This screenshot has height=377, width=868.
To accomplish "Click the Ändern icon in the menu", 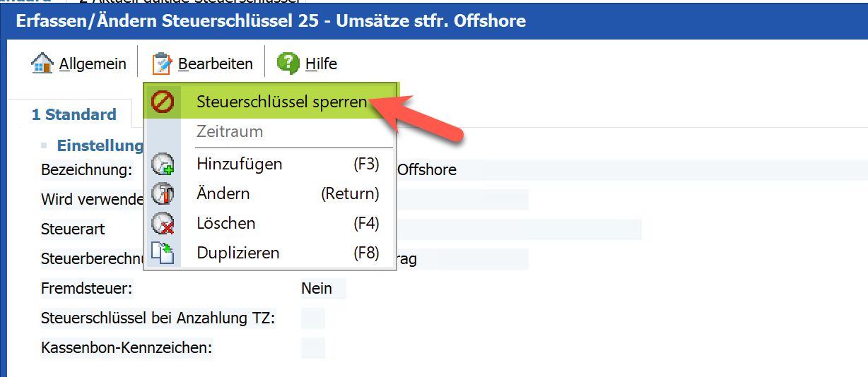I will [163, 193].
